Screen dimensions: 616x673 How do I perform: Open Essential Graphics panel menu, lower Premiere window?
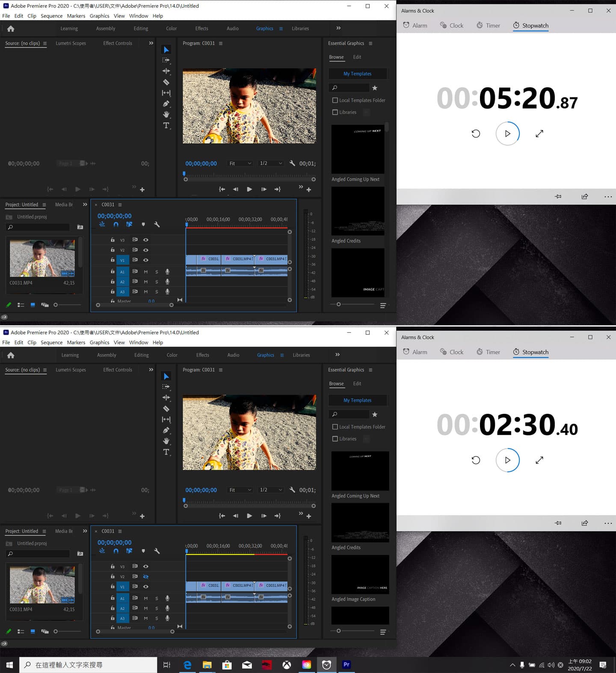[370, 370]
